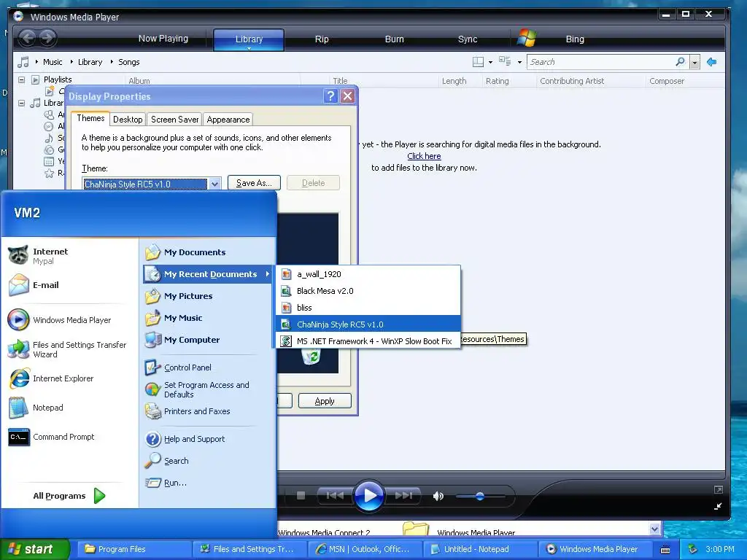Click the layout options icon
This screenshot has height=560, width=747.
(x=478, y=62)
